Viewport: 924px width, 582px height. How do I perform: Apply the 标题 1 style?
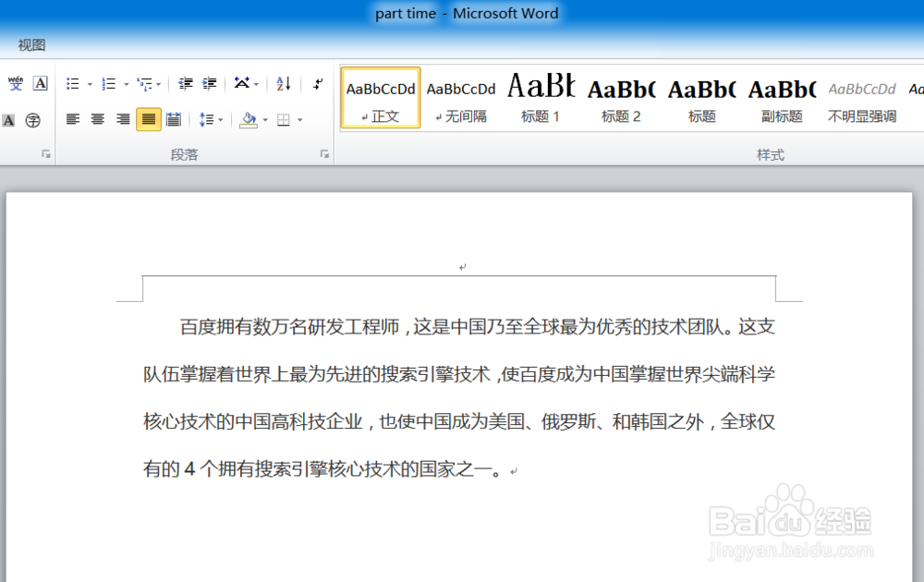point(541,98)
